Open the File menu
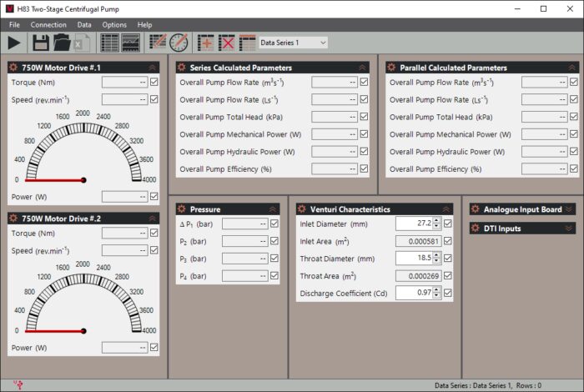Screen dimensions: 584x392 14,24
